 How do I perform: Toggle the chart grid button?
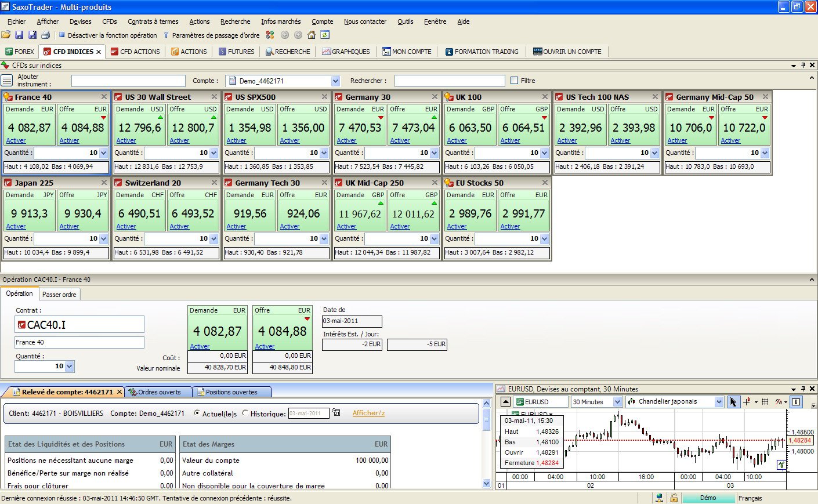[x=765, y=402]
